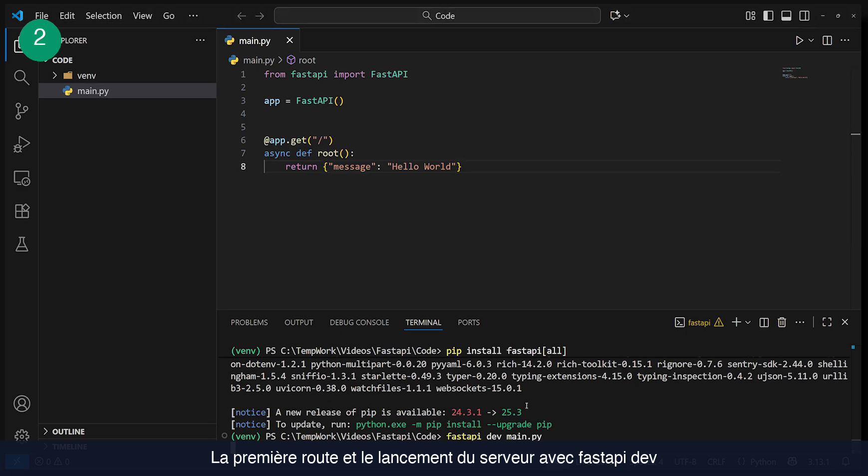This screenshot has height=476, width=868.
Task: Open the Search view in the activity bar
Action: (x=21, y=77)
